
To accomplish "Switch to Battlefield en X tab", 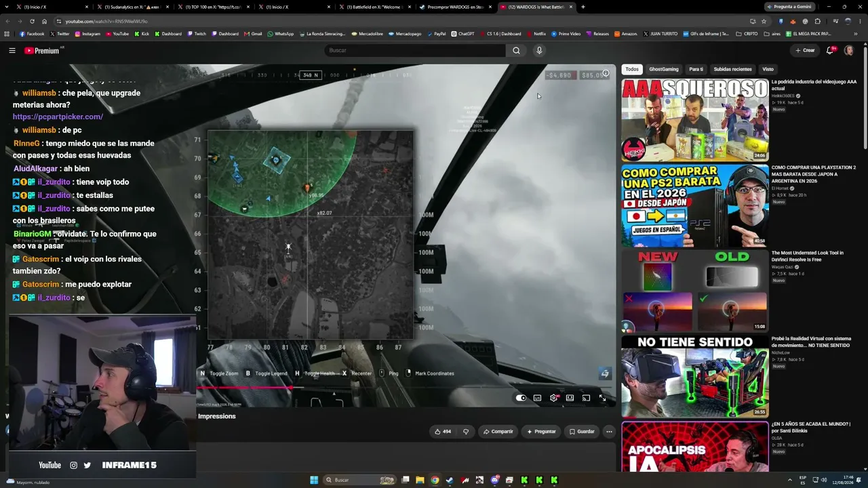I will [x=375, y=7].
